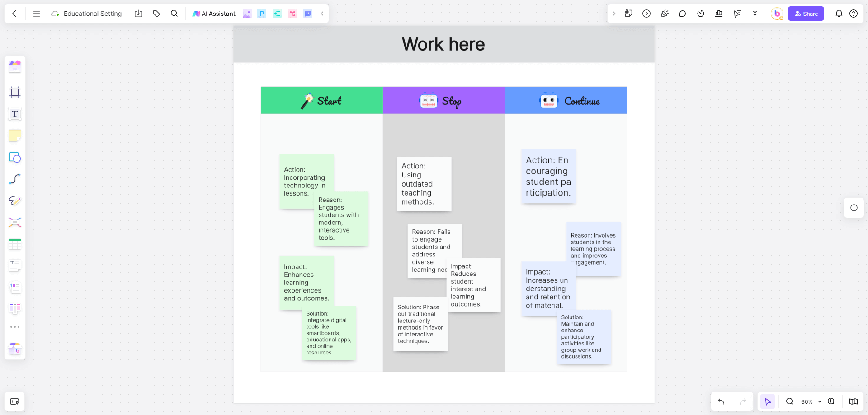Viewport: 868px width, 415px height.
Task: Click the AI image generator icon
Action: 247,14
